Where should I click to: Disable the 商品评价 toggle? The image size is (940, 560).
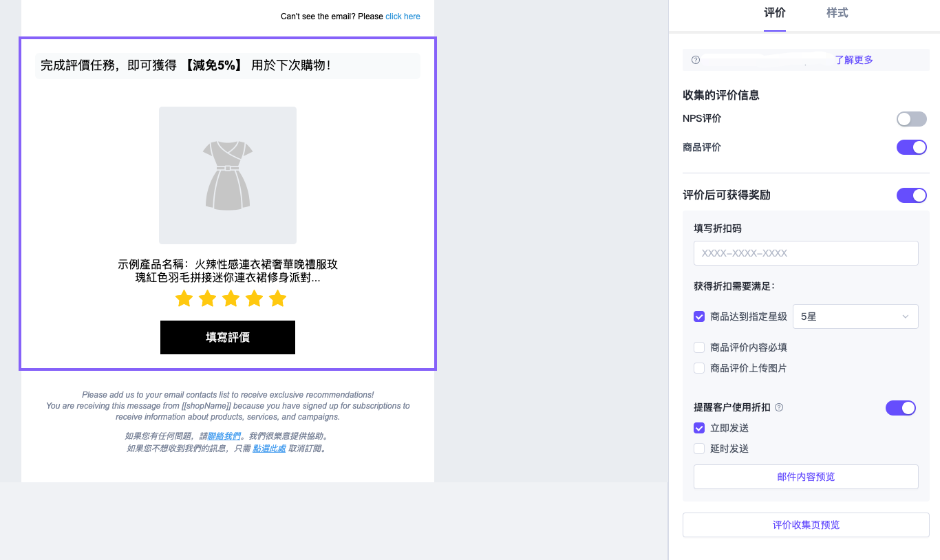click(x=911, y=147)
